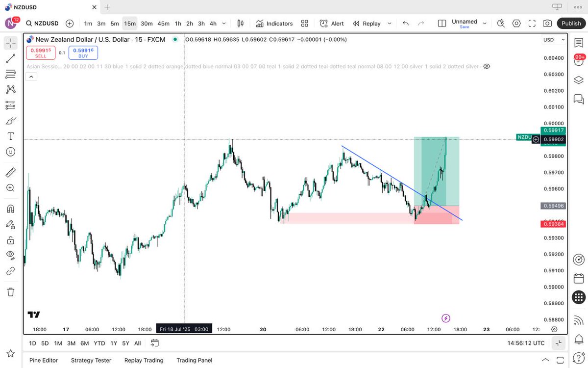The image size is (588, 368).
Task: Open the Pine Editor tab
Action: [44, 360]
